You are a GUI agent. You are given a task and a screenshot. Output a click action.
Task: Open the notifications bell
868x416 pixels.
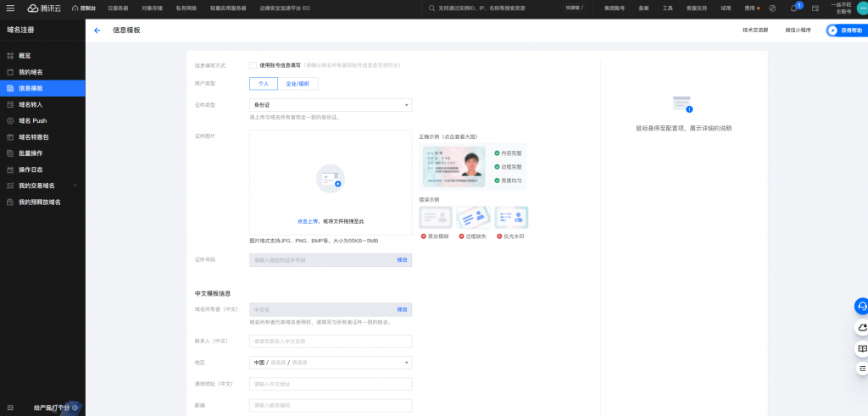coord(793,8)
